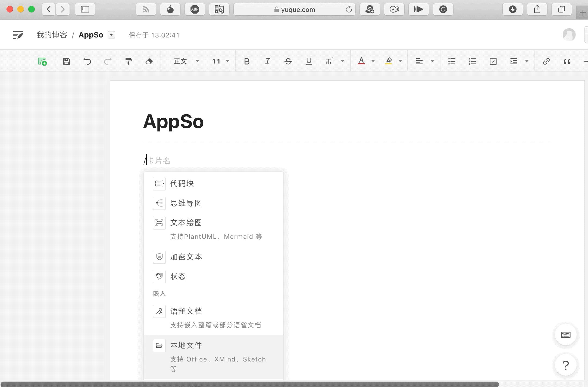Apply the red font color swatch
The image size is (588, 387).
(x=361, y=61)
